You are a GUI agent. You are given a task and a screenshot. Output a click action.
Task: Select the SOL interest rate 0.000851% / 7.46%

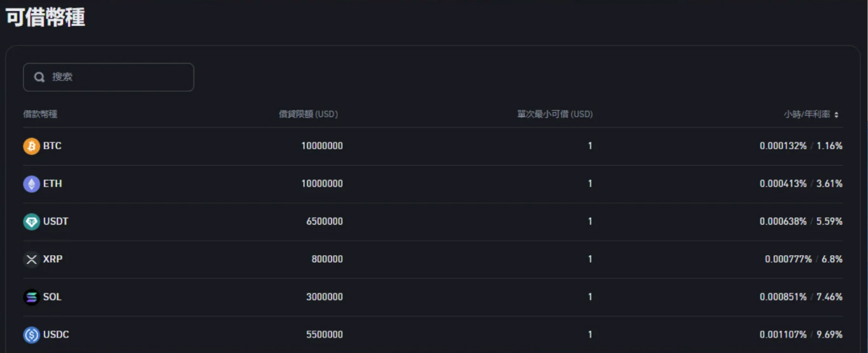[x=801, y=297]
